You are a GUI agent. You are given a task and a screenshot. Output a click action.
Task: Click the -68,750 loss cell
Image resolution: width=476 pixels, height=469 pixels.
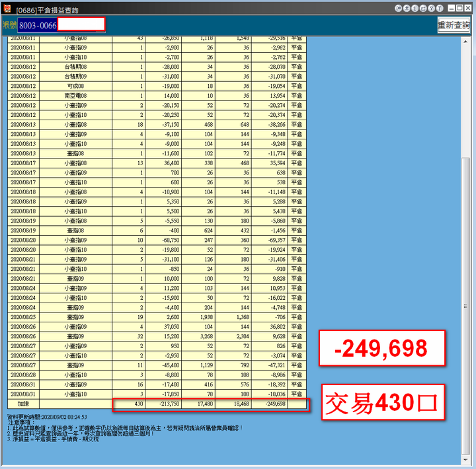coord(163,240)
